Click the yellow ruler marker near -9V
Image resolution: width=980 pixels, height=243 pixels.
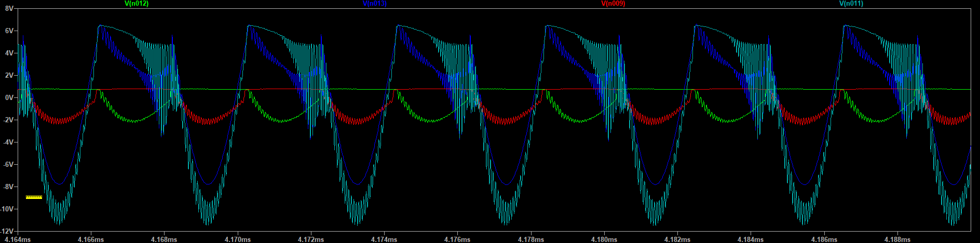coord(34,197)
